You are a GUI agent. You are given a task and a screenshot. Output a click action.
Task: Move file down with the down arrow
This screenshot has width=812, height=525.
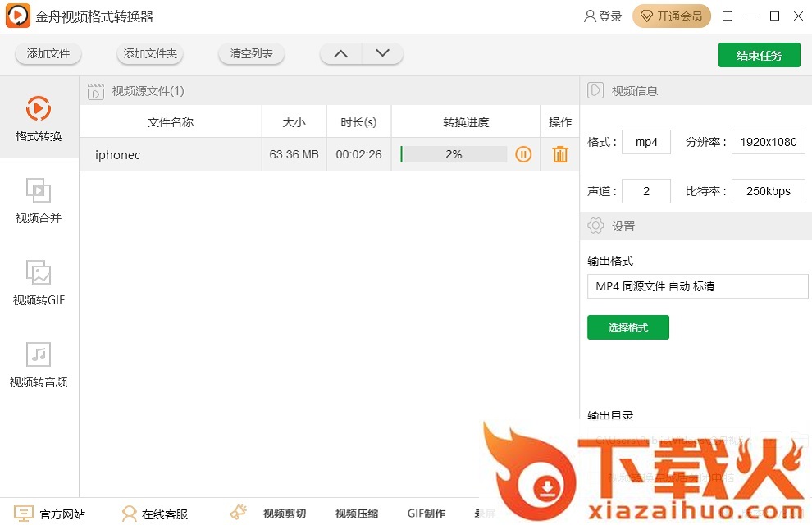[x=383, y=54]
